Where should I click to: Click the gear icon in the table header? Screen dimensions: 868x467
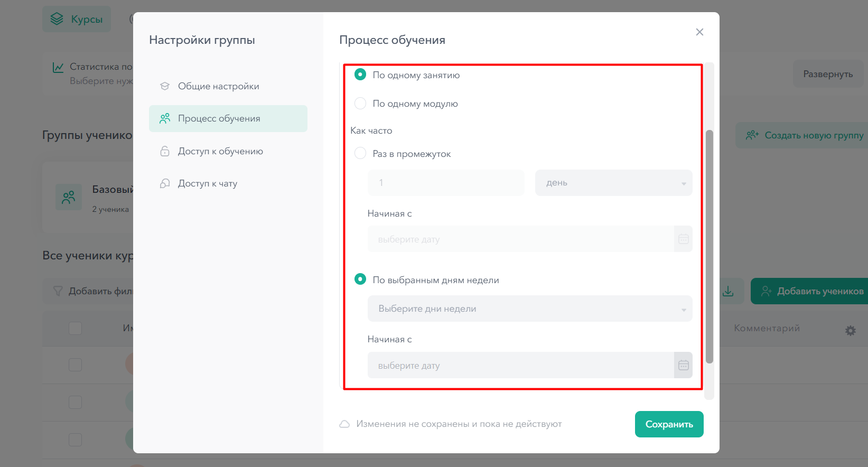click(x=850, y=330)
